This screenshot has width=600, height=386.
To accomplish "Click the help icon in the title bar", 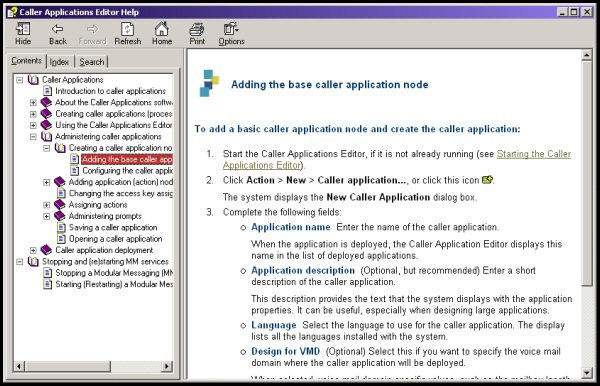I will click(12, 12).
